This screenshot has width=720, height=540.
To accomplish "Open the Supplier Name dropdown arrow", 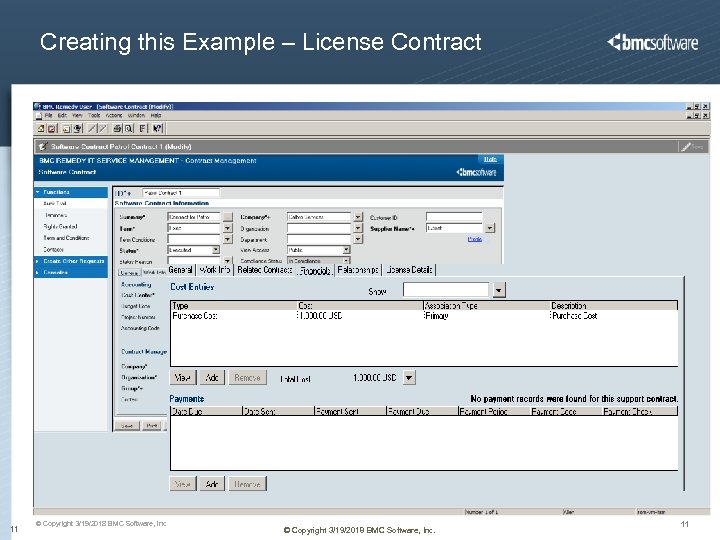I will tap(489, 228).
